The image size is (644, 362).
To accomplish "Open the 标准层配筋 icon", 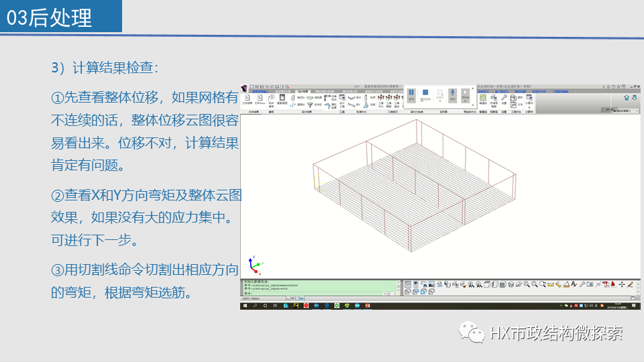I will click(x=494, y=101).
